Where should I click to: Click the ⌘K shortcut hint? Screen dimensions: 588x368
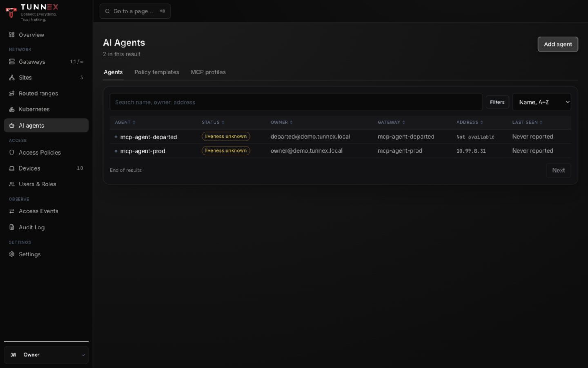(163, 11)
